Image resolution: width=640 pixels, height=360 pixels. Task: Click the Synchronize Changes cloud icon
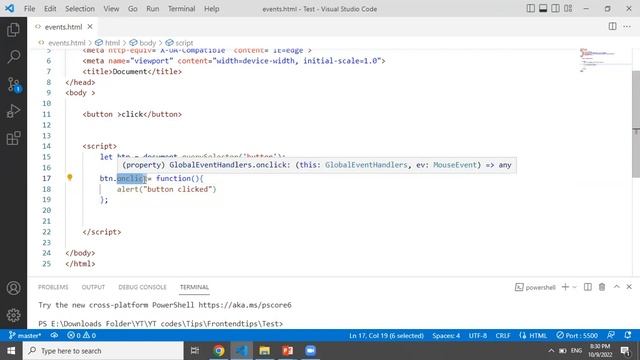(54, 336)
